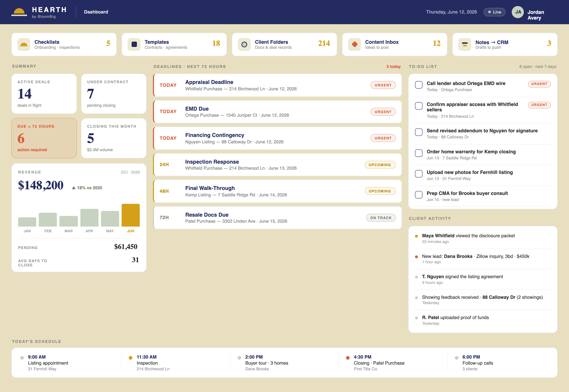Click the 11:30 AM Inspection schedule dot
The width and height of the screenshot is (569, 392).
pyautogui.click(x=131, y=358)
